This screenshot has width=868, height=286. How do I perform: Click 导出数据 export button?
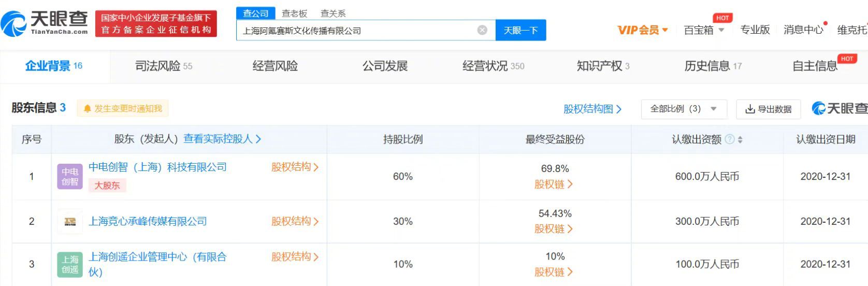[x=768, y=109]
